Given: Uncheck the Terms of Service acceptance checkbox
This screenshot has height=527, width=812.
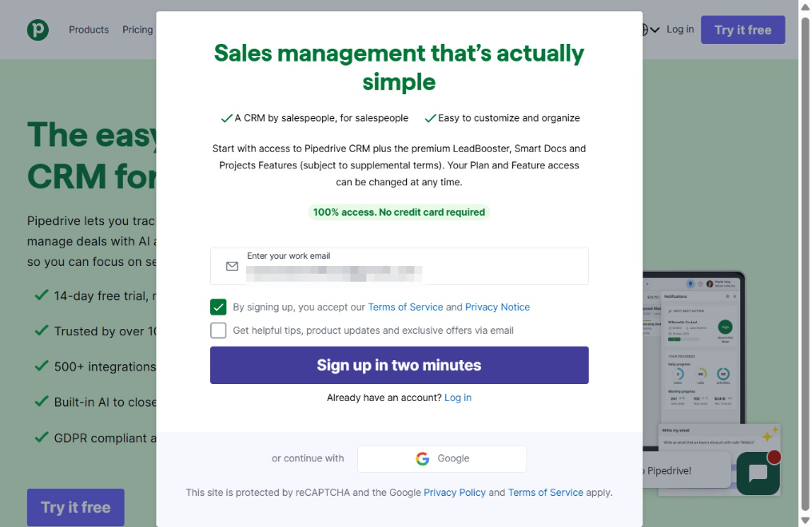Looking at the screenshot, I should point(218,307).
